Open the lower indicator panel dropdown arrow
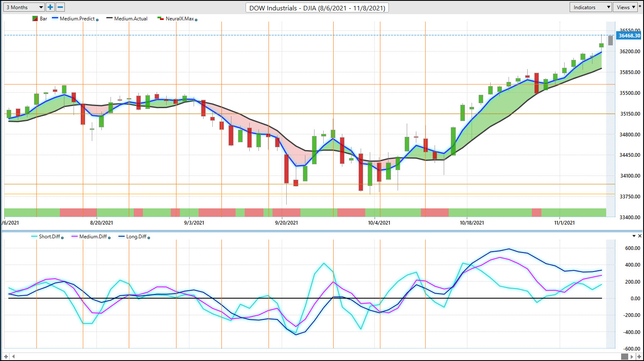644x361 pixels. 634,236
